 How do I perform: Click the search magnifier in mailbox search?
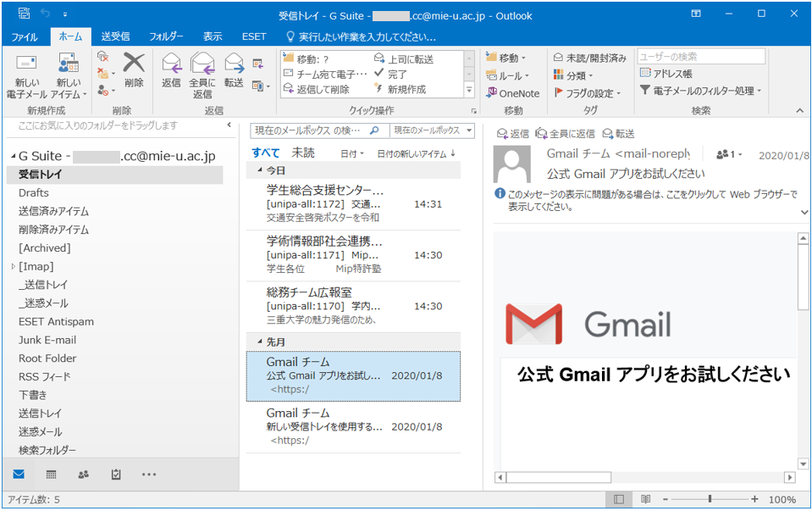(374, 131)
